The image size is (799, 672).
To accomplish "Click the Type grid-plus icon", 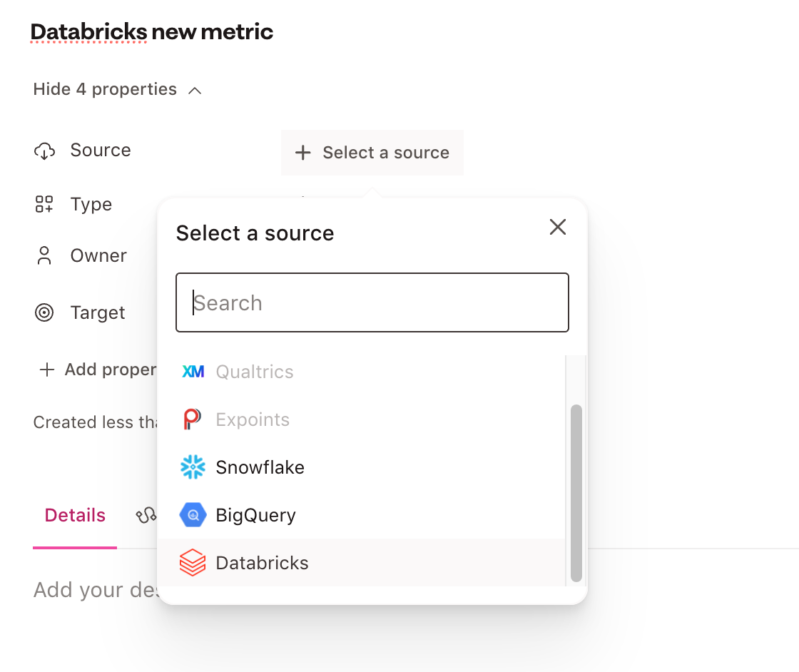I will point(44,204).
